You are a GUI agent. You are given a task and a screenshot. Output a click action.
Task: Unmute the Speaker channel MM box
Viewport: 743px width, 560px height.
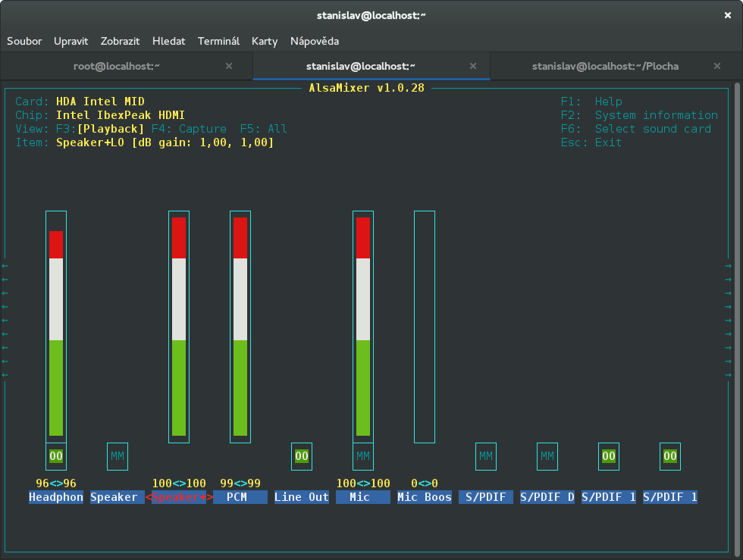pyautogui.click(x=118, y=456)
